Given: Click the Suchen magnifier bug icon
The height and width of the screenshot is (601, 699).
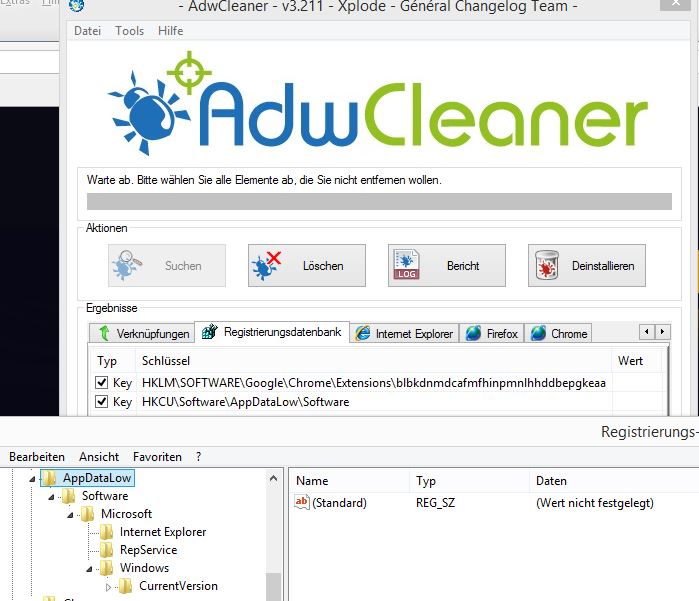Looking at the screenshot, I should coord(127,265).
